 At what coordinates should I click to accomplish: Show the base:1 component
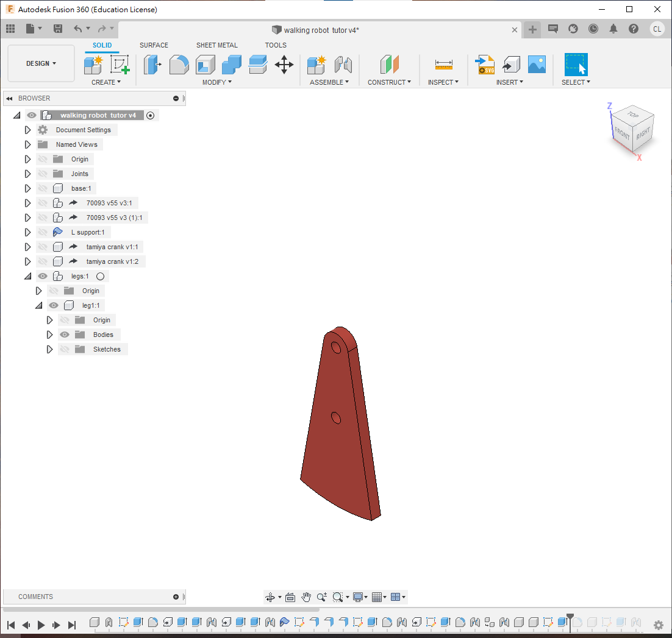pos(43,188)
